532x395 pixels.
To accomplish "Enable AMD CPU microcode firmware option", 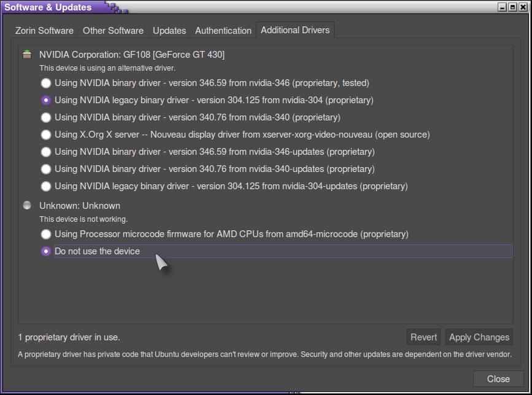I will coord(46,234).
